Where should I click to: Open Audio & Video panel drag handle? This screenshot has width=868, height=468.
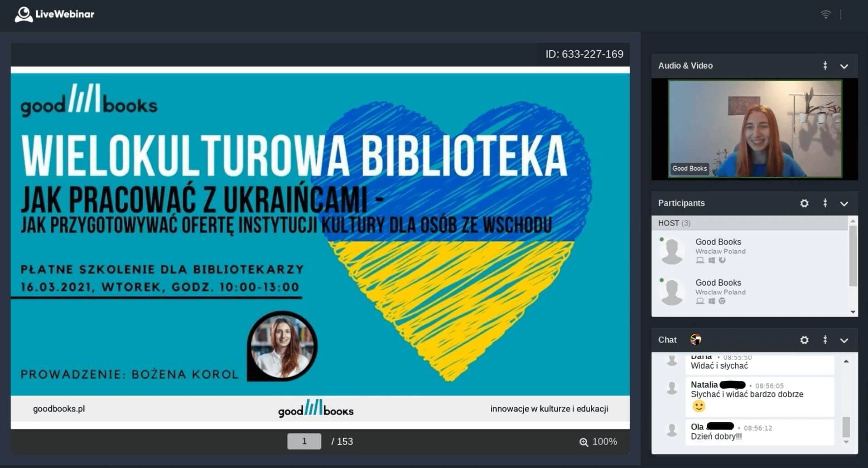pos(825,66)
